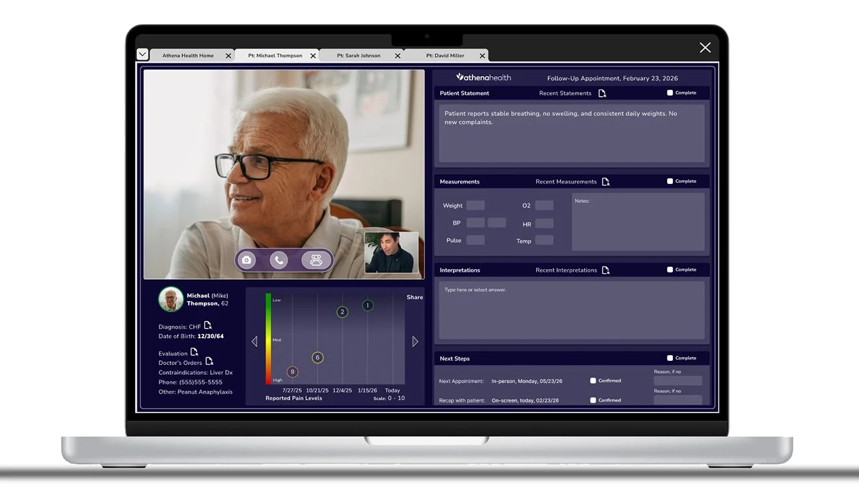Click pain level 1 marker on chart

[x=368, y=306]
